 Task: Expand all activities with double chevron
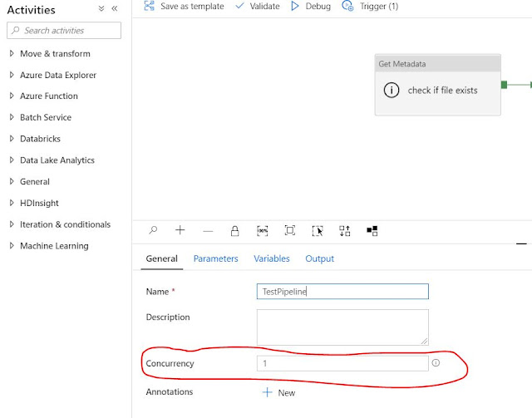click(101, 8)
